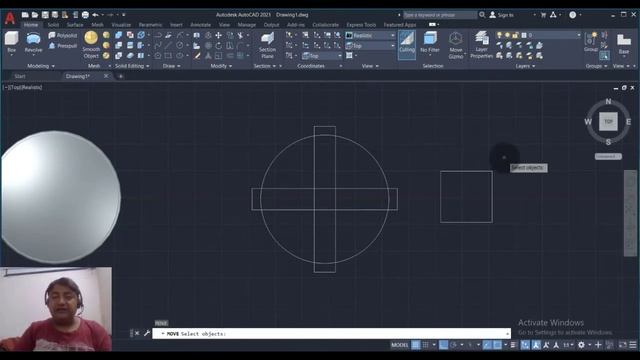Switch to the Start file tab

(20, 76)
